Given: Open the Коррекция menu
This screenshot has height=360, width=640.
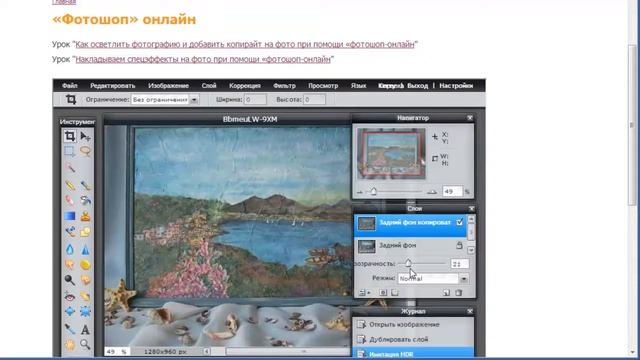Looking at the screenshot, I should [245, 86].
